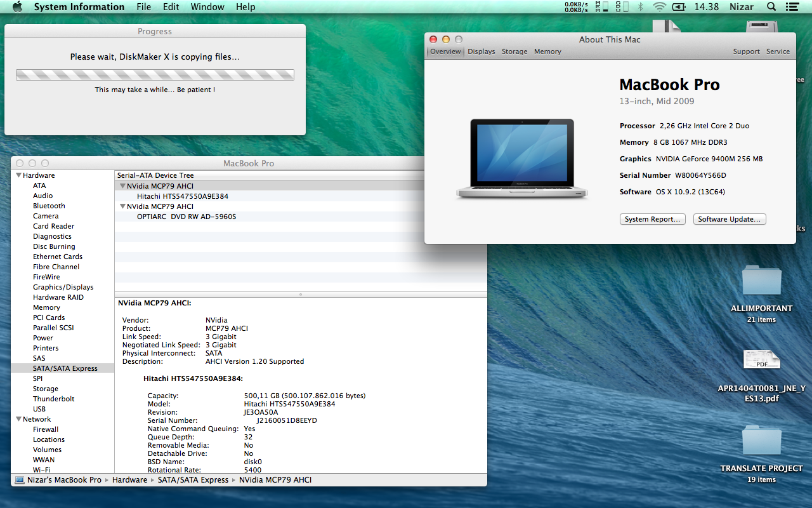This screenshot has height=508, width=812.
Task: Select Thunderbolt in the sidebar
Action: point(54,399)
